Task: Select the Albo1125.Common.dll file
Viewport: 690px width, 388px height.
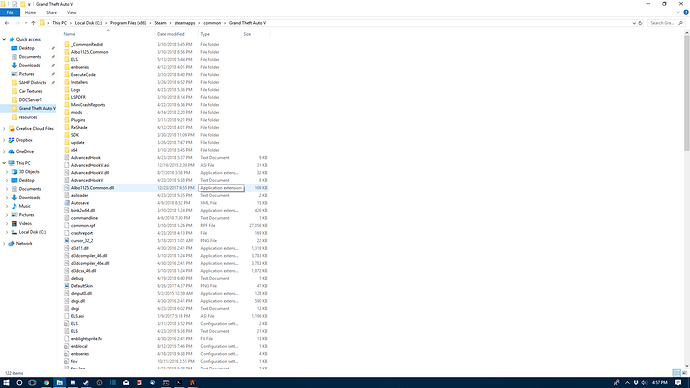Action: click(x=92, y=188)
